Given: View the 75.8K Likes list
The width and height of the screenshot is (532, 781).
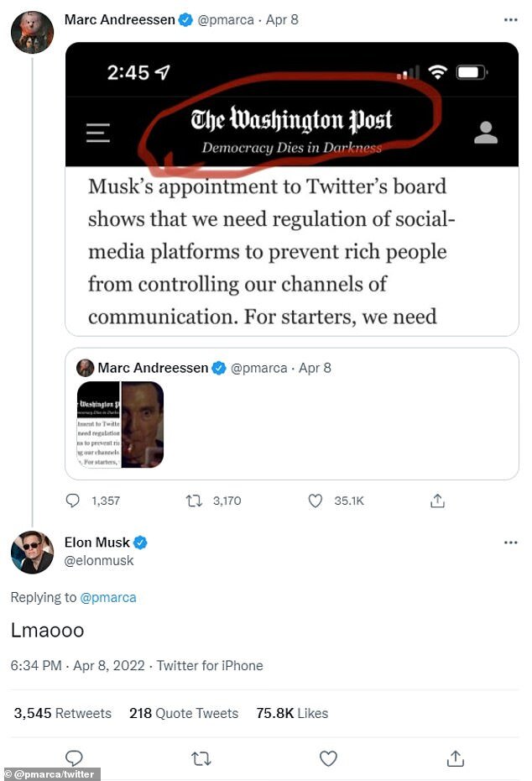Looking at the screenshot, I should click(x=292, y=713).
